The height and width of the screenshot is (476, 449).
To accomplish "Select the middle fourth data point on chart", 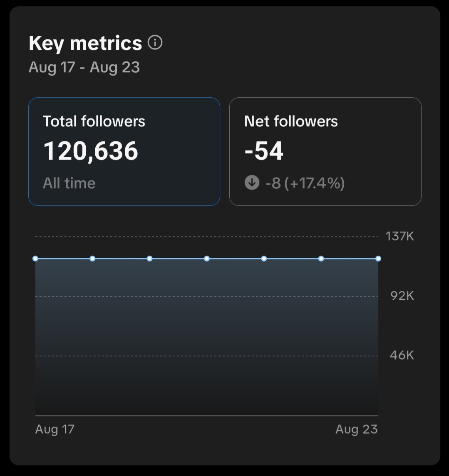I will (x=207, y=259).
